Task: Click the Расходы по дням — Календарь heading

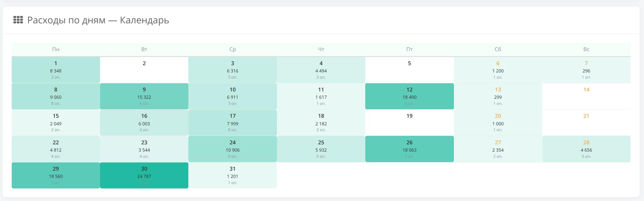Action: 98,20
